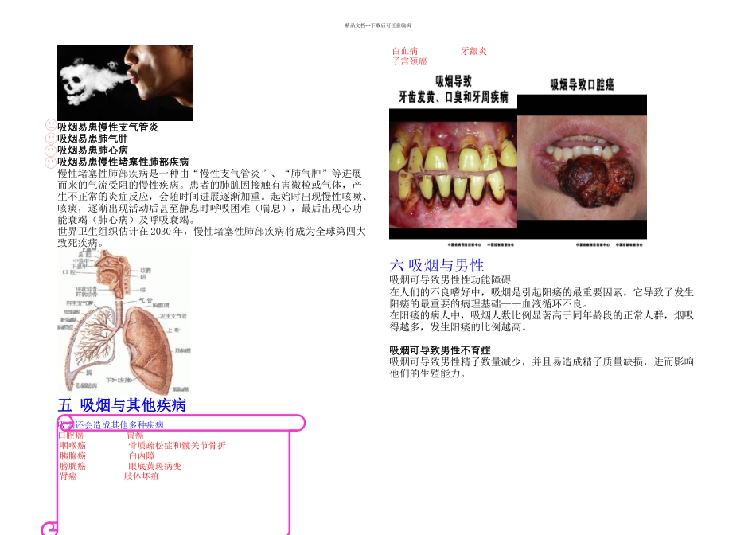Click the red word 子宫颈癌
This screenshot has height=535, width=756.
[x=409, y=61]
